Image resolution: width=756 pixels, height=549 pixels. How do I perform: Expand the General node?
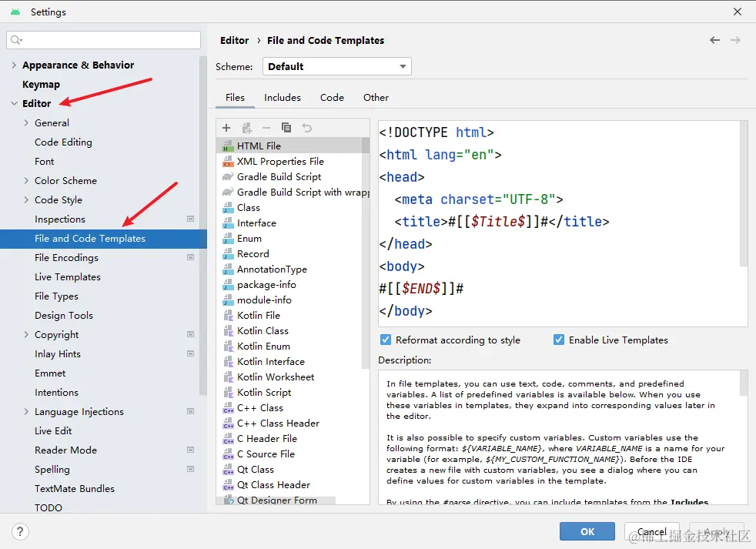26,123
